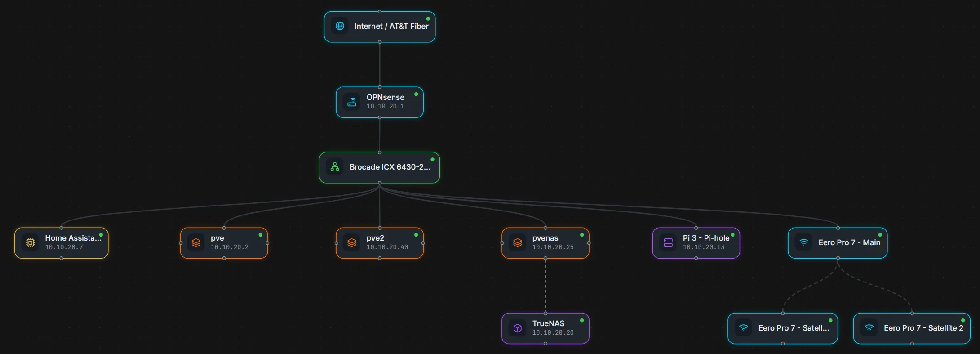The height and width of the screenshot is (354, 980).
Task: Click the router icon on OPNsense node
Action: 352,102
